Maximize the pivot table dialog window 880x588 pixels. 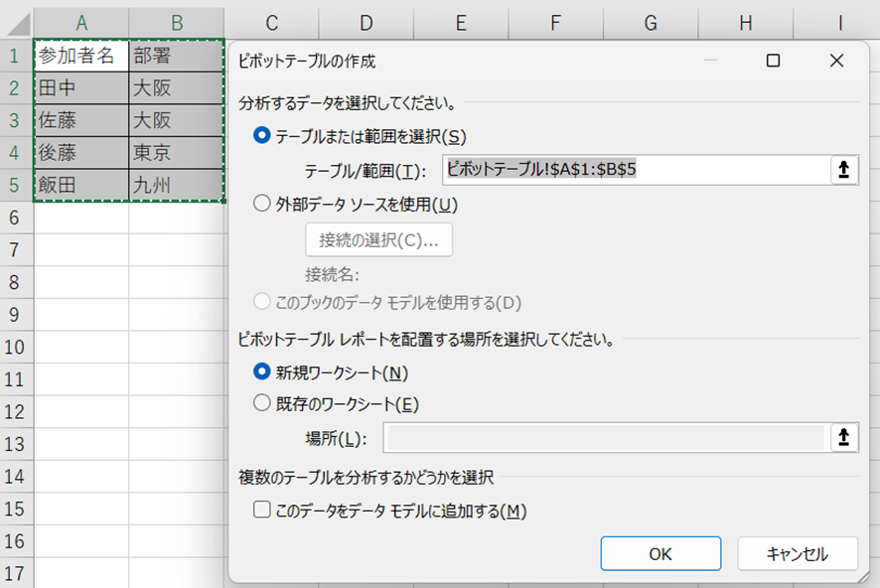point(773,61)
